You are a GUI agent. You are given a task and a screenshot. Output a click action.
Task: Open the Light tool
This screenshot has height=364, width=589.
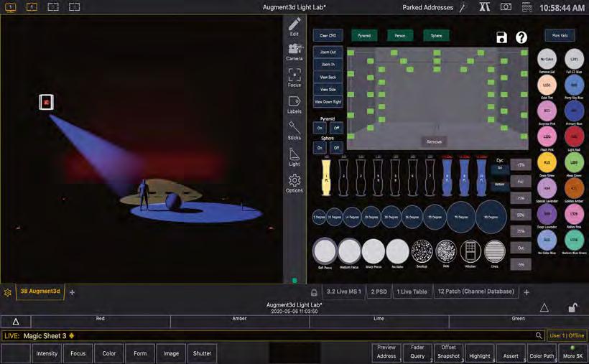(294, 157)
